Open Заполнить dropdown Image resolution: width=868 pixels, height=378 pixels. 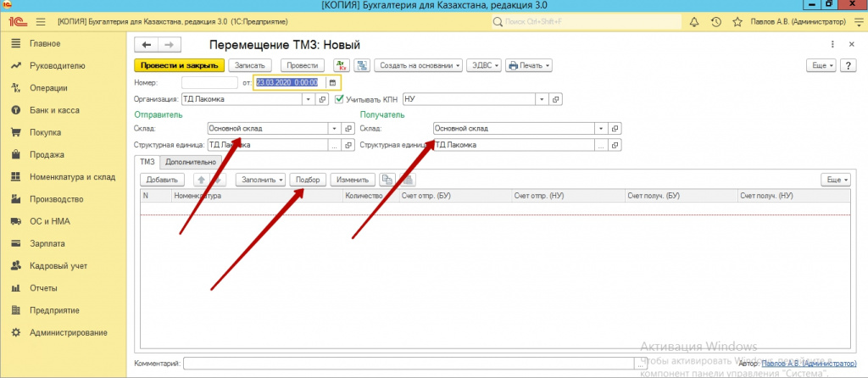pos(261,180)
